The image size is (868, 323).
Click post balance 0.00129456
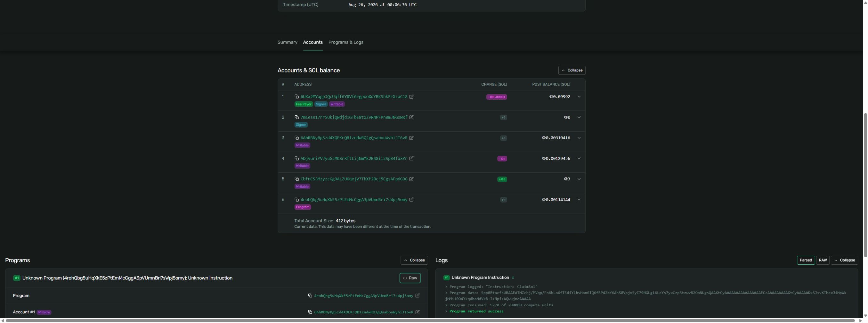[556, 159]
